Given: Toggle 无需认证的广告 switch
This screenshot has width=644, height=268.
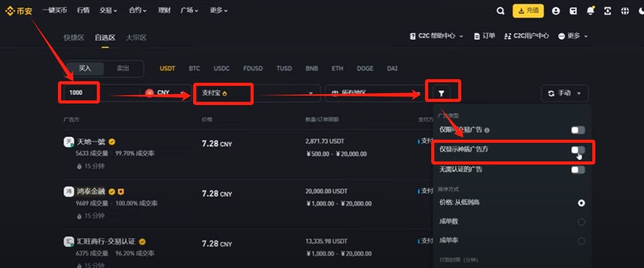Looking at the screenshot, I should pos(578,170).
